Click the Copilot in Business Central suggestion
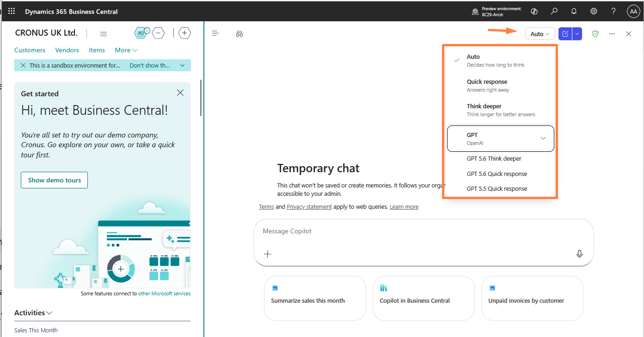 click(x=423, y=298)
